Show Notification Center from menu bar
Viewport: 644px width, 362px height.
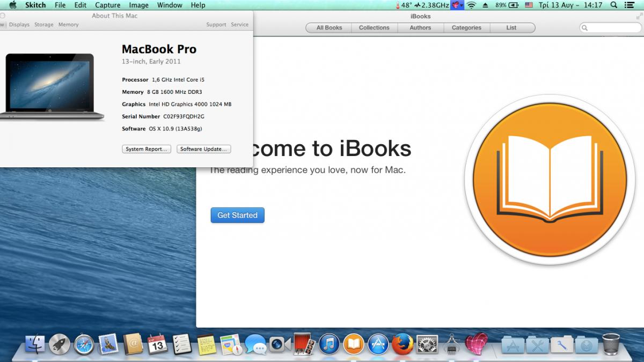[630, 5]
